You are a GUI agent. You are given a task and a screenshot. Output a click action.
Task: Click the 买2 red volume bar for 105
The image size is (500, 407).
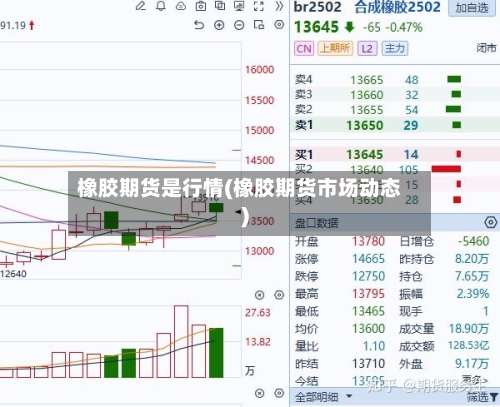(x=446, y=169)
